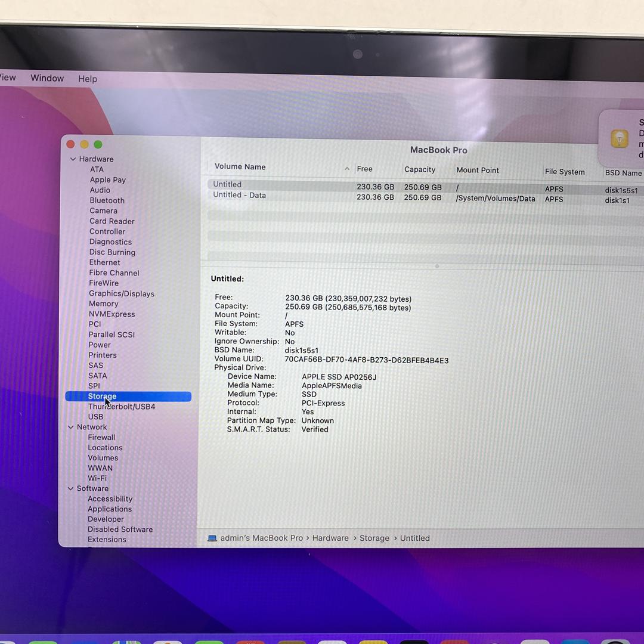Open the View menu

7,77
